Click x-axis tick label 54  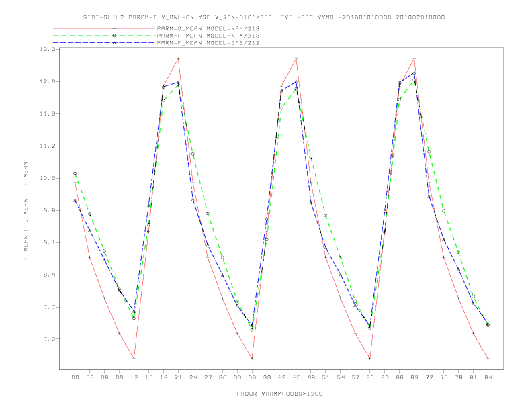341,377
